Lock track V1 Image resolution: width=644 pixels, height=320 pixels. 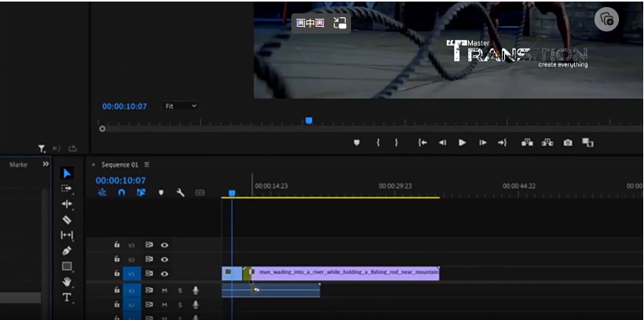tap(117, 273)
